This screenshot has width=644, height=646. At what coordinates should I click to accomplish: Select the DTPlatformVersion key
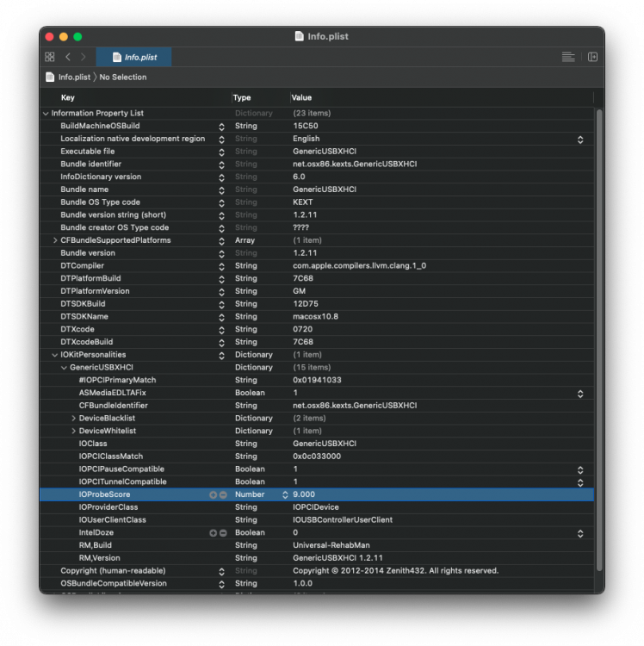tap(95, 291)
